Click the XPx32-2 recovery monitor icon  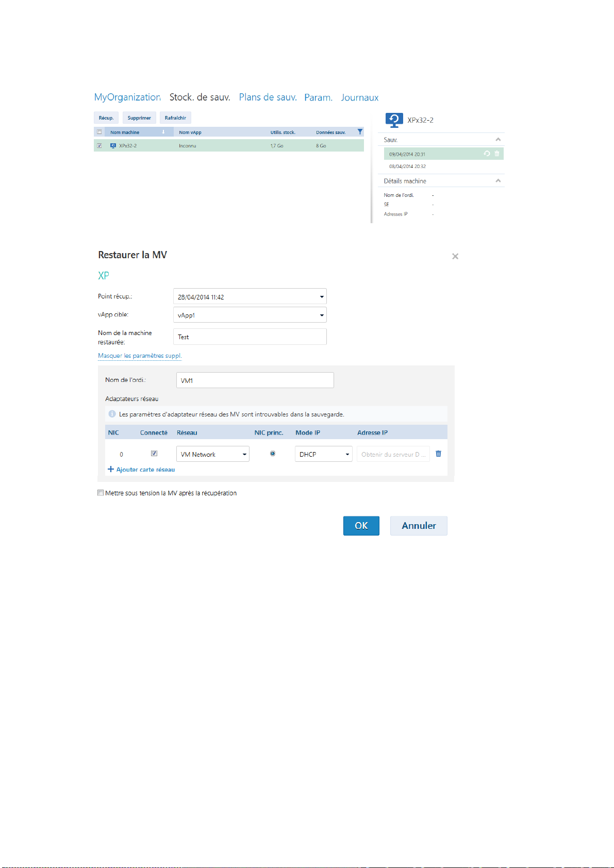pyautogui.click(x=394, y=120)
